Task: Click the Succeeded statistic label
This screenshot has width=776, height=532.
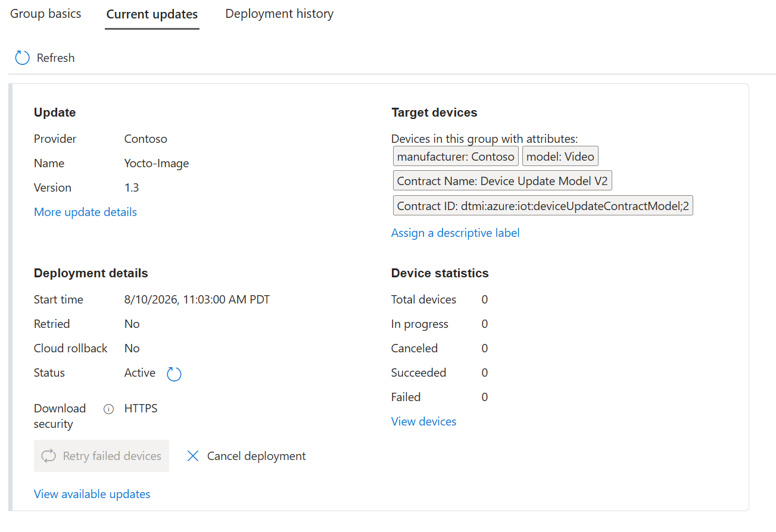Action: (418, 373)
